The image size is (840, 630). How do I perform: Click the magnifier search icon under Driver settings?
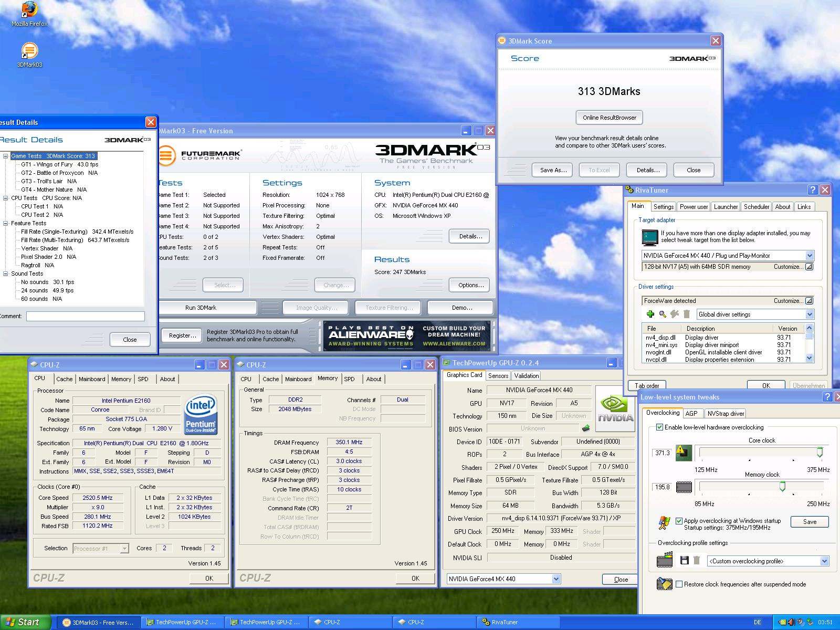663,314
